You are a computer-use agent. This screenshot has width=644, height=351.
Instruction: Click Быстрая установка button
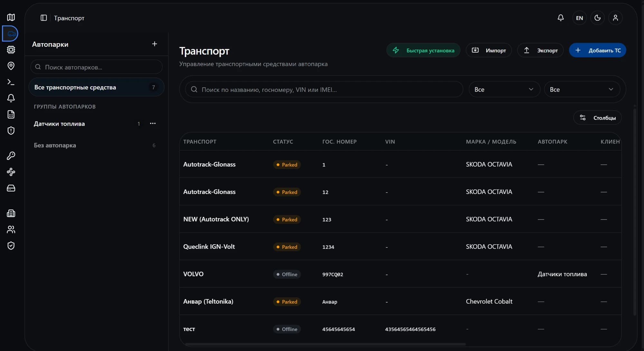[423, 50]
